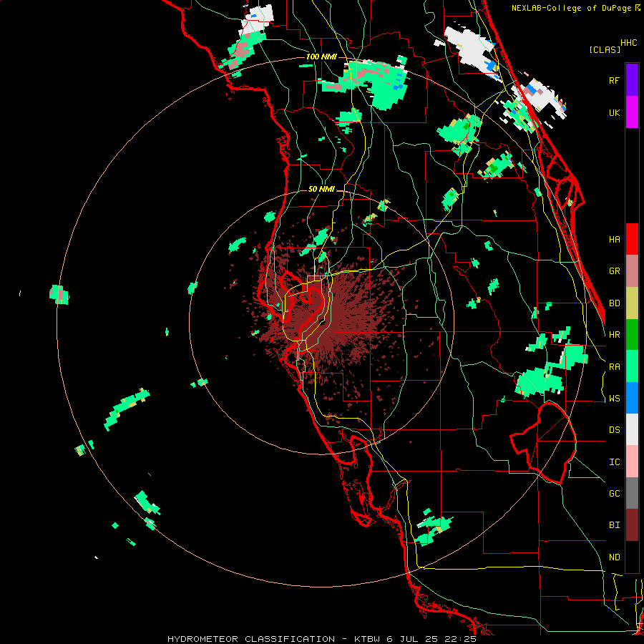The width and height of the screenshot is (644, 644).
Task: Click the KTBW radar site identifier
Action: click(368, 639)
